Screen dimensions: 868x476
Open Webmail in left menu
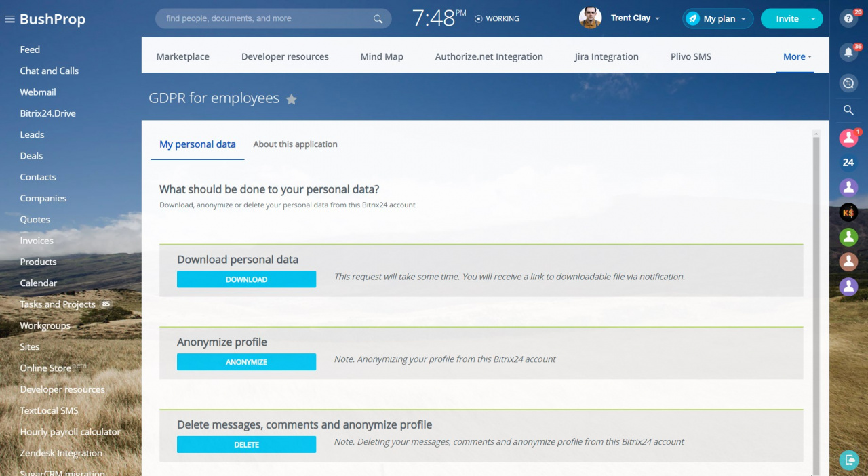coord(38,92)
